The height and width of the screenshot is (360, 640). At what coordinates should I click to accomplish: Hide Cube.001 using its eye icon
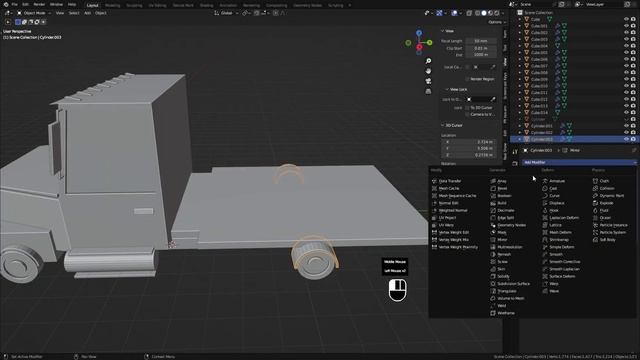626,26
